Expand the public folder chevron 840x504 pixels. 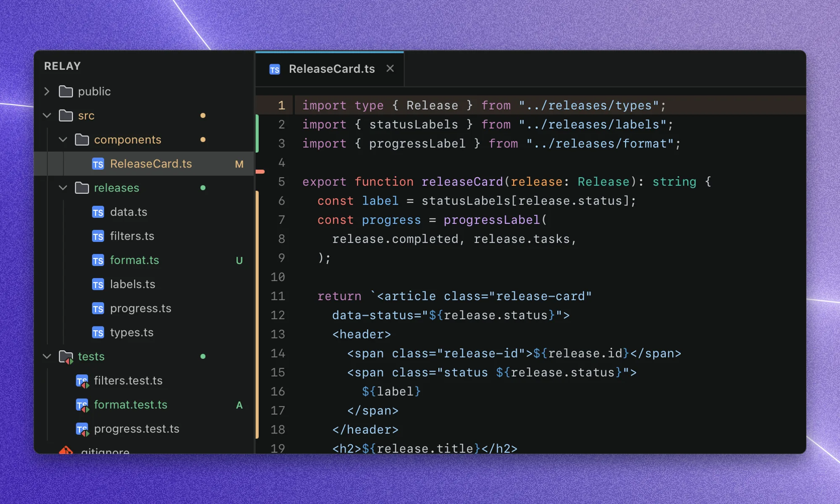47,91
